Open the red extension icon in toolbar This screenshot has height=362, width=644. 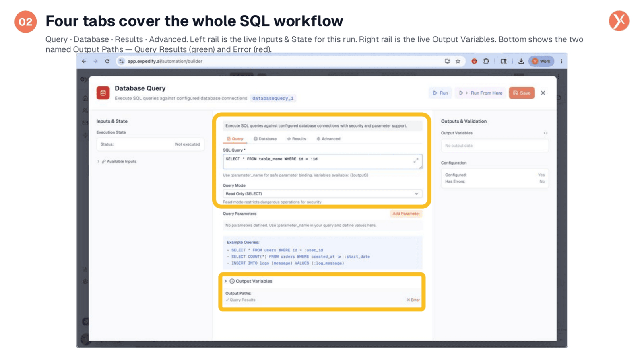(x=474, y=61)
